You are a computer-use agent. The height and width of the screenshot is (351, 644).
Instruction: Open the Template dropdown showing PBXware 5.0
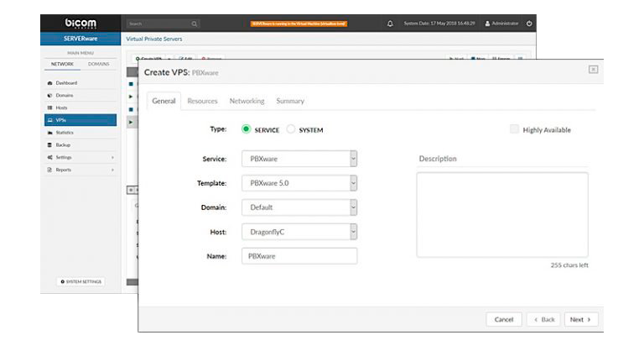tap(299, 183)
